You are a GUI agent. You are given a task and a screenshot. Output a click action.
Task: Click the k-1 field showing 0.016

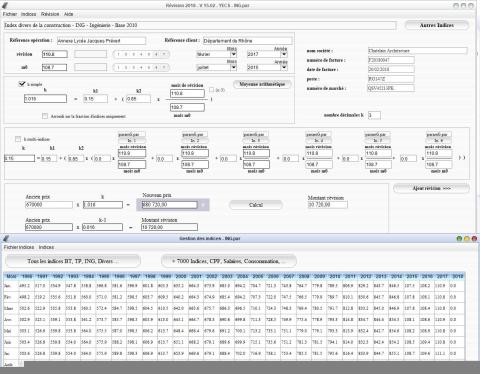point(102,227)
